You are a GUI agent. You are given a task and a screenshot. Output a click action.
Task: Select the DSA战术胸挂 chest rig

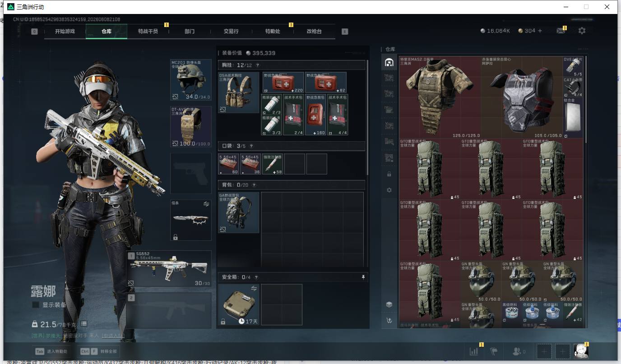[239, 92]
